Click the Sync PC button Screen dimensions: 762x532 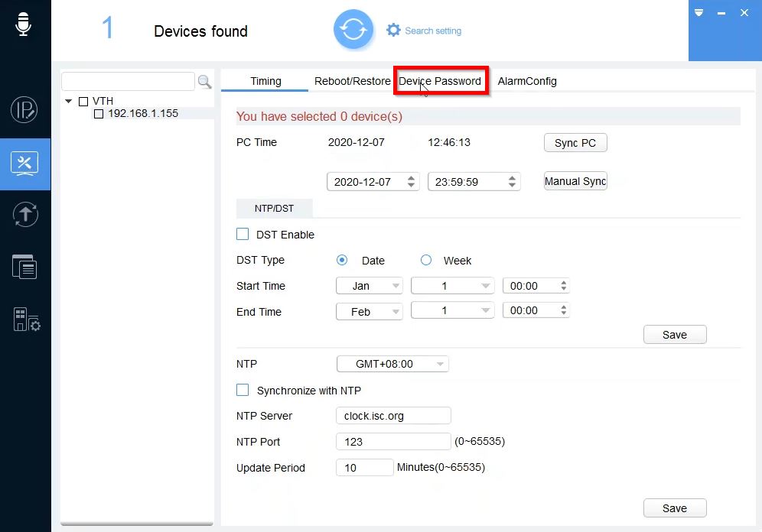click(575, 143)
